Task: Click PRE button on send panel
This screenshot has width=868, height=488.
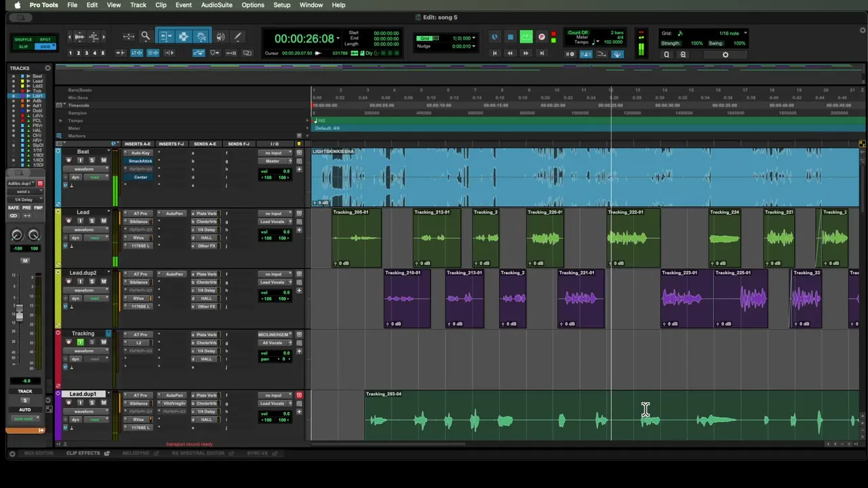Action: [26, 208]
